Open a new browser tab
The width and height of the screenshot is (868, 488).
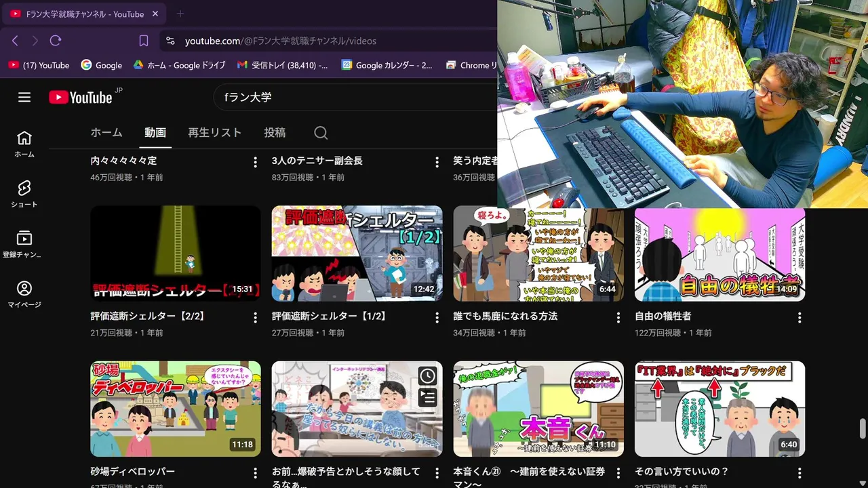tap(180, 14)
